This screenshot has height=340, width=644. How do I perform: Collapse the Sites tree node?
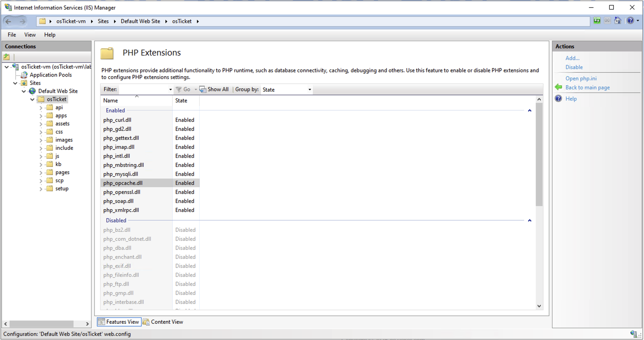tap(15, 83)
